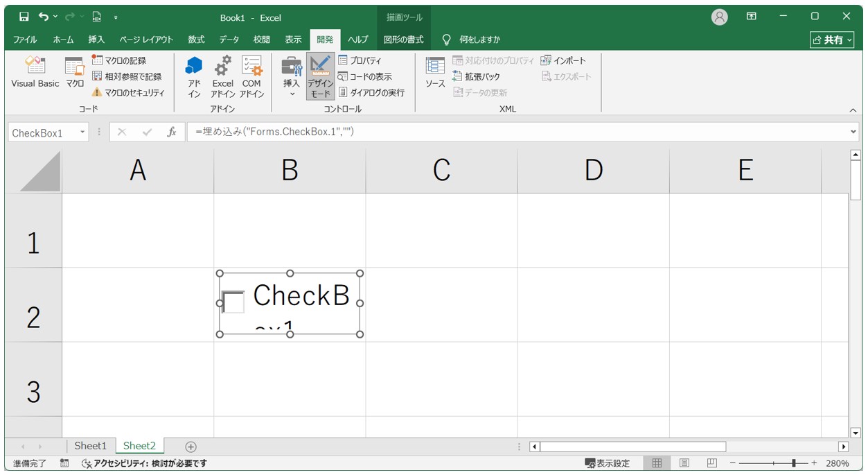
Task: Select row 3 header
Action: [33, 379]
